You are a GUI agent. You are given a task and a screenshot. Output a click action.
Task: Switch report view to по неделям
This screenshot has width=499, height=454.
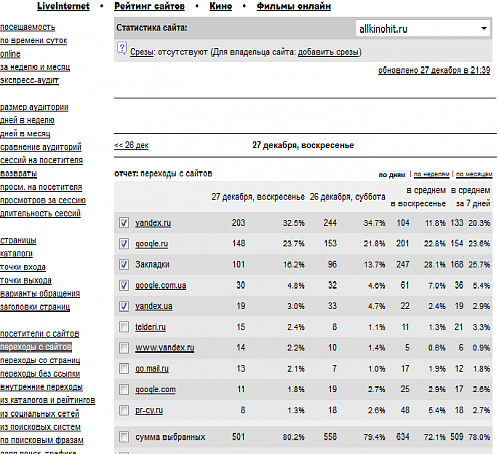pyautogui.click(x=431, y=174)
